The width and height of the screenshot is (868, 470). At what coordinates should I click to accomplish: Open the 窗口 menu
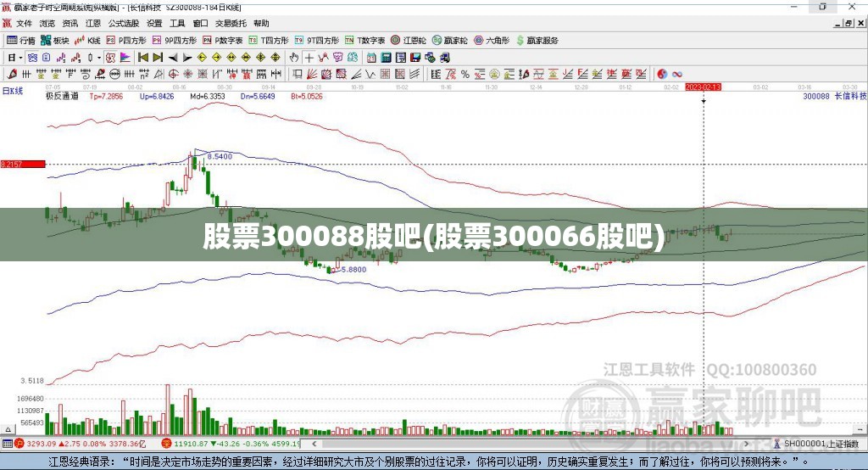tap(200, 23)
